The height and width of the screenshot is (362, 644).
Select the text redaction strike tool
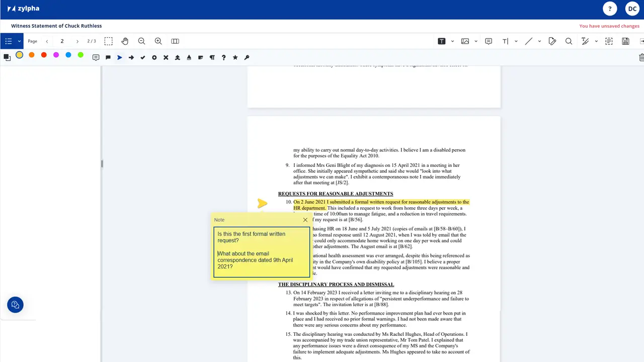tap(585, 41)
